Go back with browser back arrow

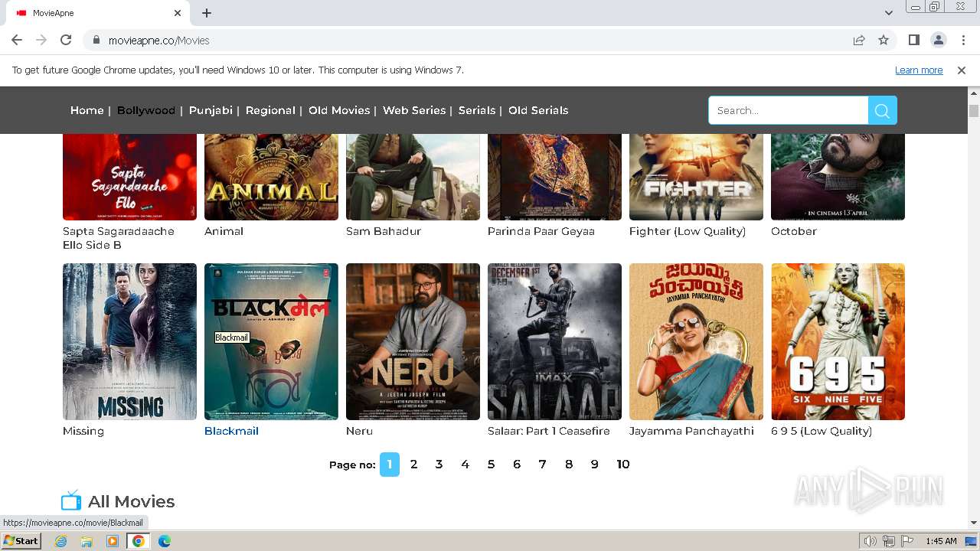pos(17,40)
